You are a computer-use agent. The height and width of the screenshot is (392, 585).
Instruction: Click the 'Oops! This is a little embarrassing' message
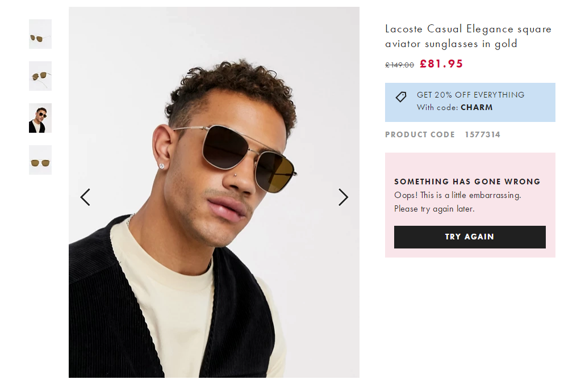click(457, 195)
